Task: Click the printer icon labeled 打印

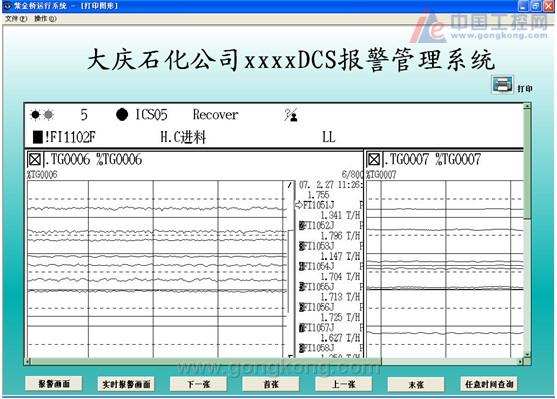Action: pos(502,85)
